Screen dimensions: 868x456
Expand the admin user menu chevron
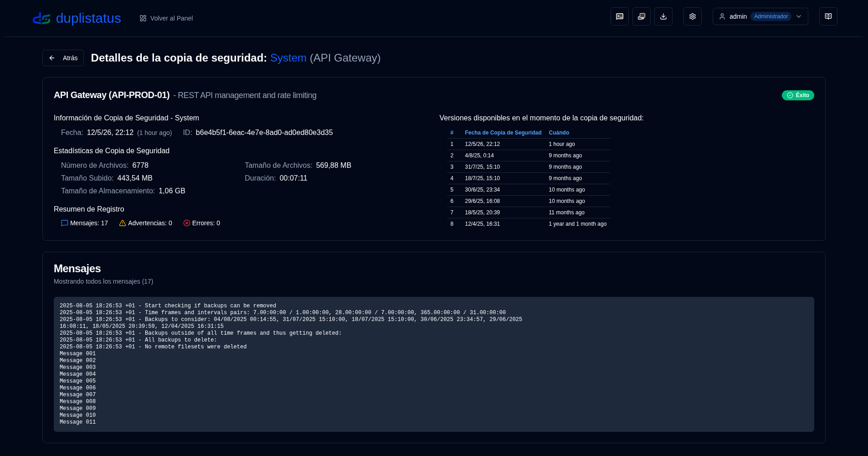point(799,16)
